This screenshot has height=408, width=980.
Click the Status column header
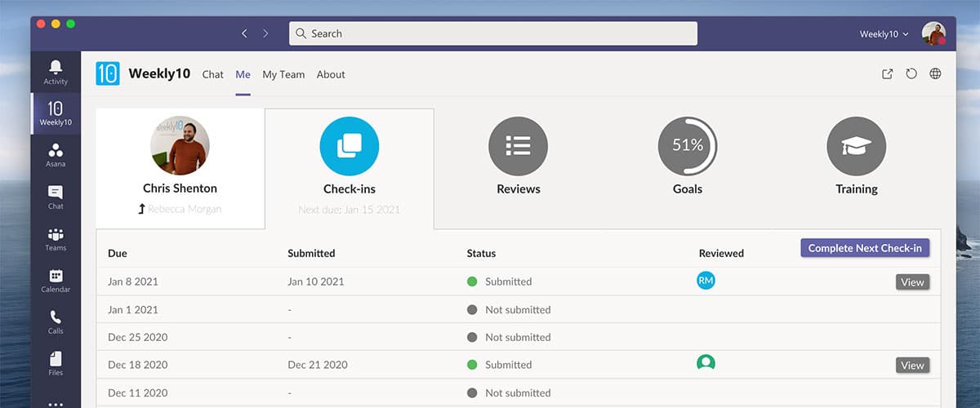click(x=481, y=253)
